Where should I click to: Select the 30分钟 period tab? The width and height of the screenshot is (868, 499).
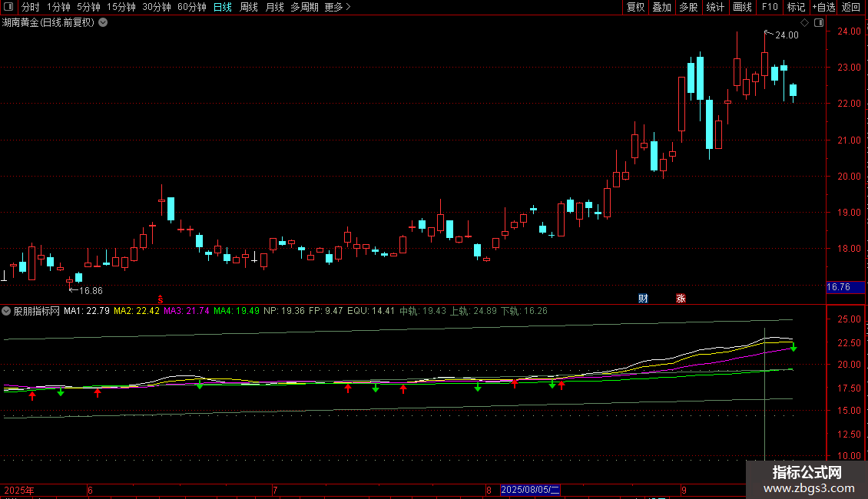point(157,7)
